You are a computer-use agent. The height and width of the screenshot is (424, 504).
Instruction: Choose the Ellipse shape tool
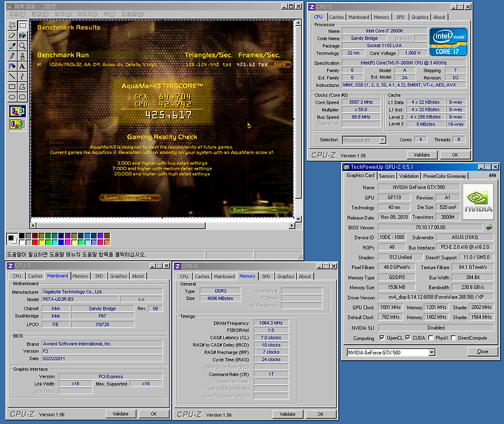pos(12,97)
